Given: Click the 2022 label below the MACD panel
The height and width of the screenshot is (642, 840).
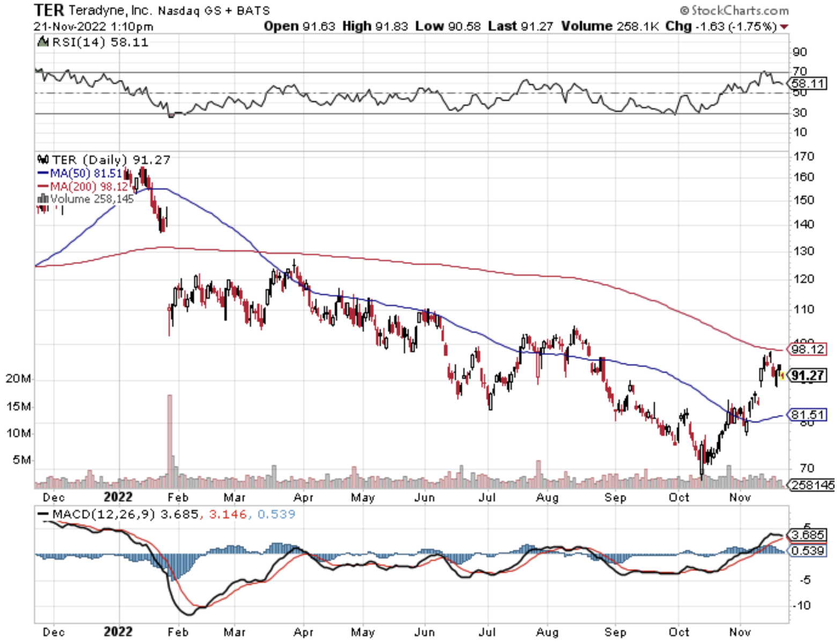Looking at the screenshot, I should tap(118, 631).
